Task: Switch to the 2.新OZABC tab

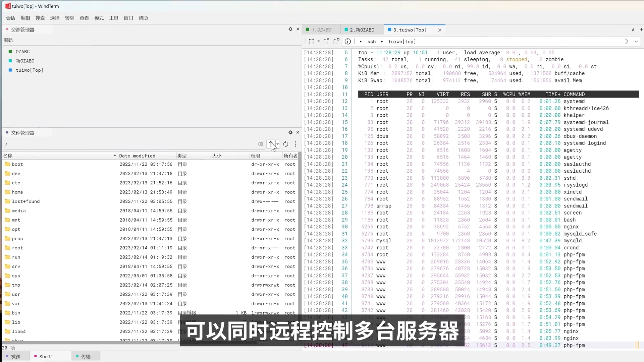Action: pos(362,30)
